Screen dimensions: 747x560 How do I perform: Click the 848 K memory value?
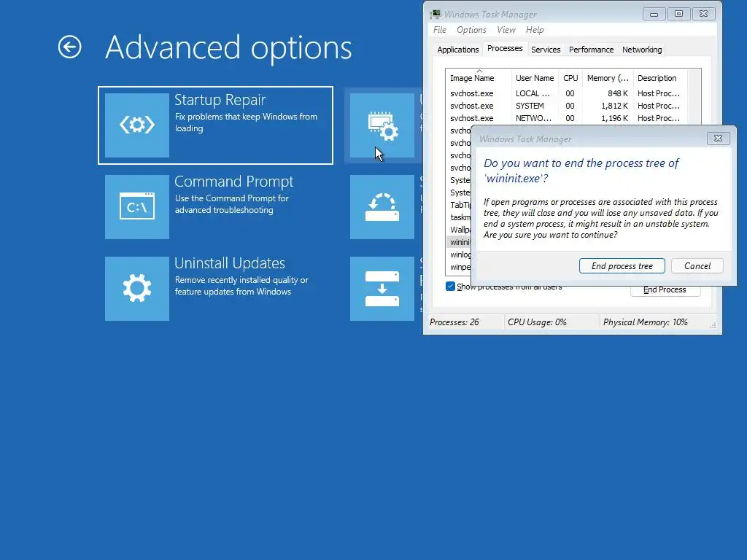click(x=617, y=93)
